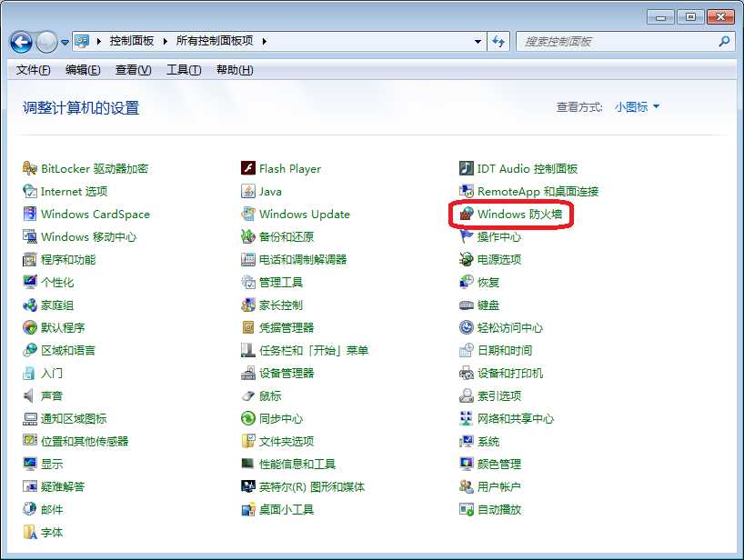744x560 pixels.
Task: Click the 默认程序 icon
Action: 30,327
